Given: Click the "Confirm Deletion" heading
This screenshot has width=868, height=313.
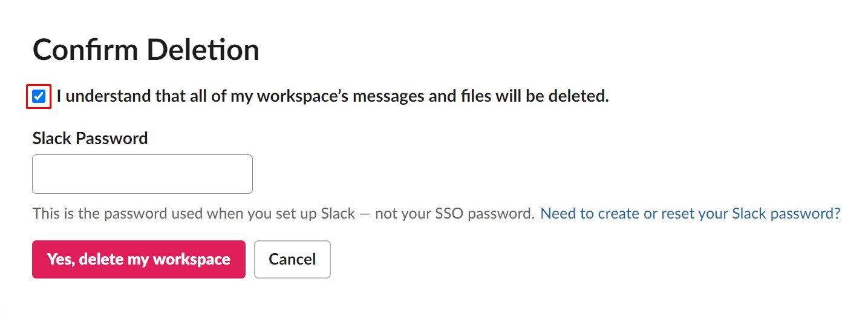Looking at the screenshot, I should click(x=146, y=50).
